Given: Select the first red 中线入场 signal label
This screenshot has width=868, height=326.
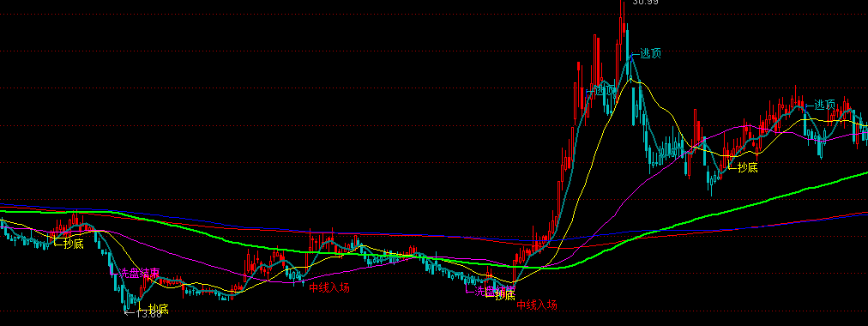Looking at the screenshot, I should (x=329, y=287).
